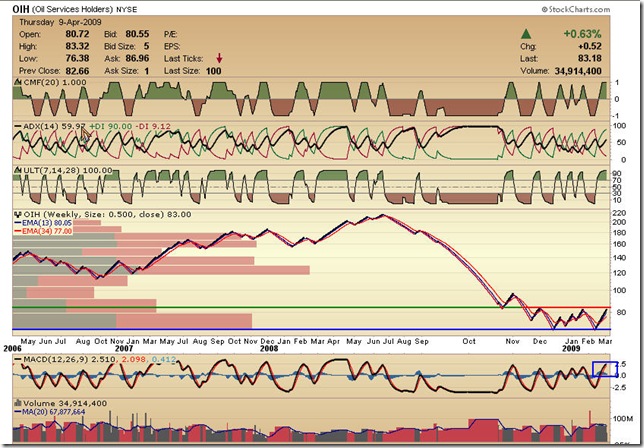Click the StockCharts.com copyright text
This screenshot has height=448, width=644.
575,9
